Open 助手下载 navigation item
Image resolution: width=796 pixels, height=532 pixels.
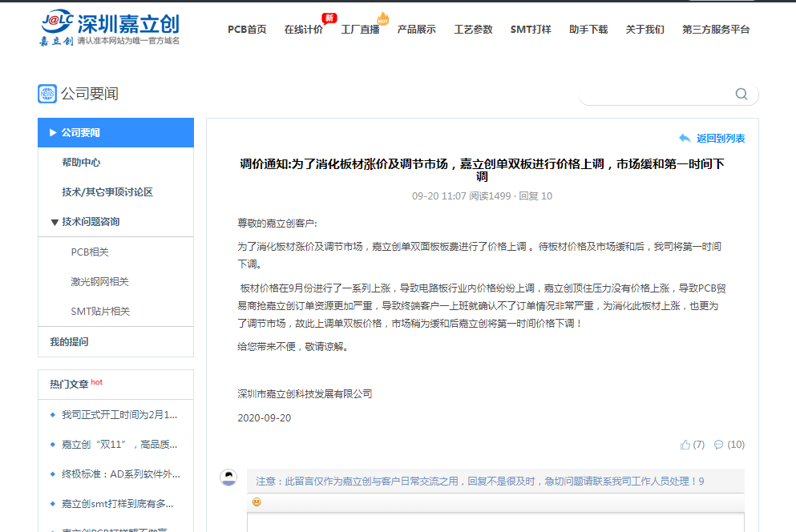coord(588,30)
